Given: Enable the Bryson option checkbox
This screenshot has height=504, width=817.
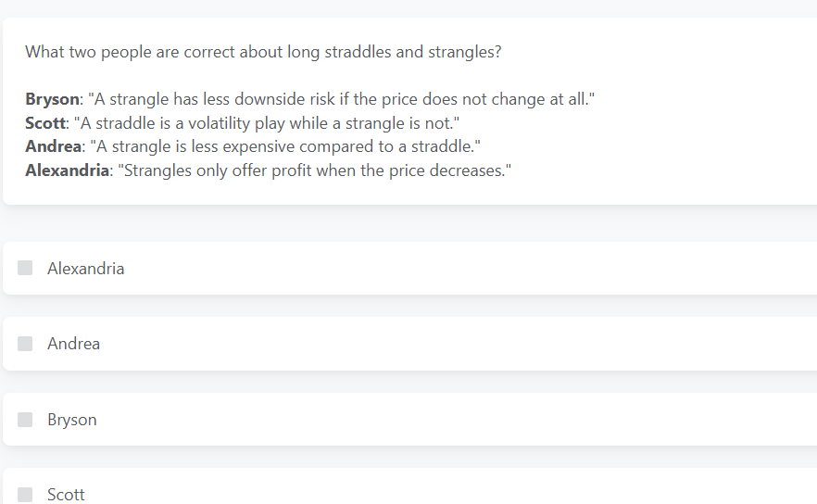Looking at the screenshot, I should (x=25, y=420).
